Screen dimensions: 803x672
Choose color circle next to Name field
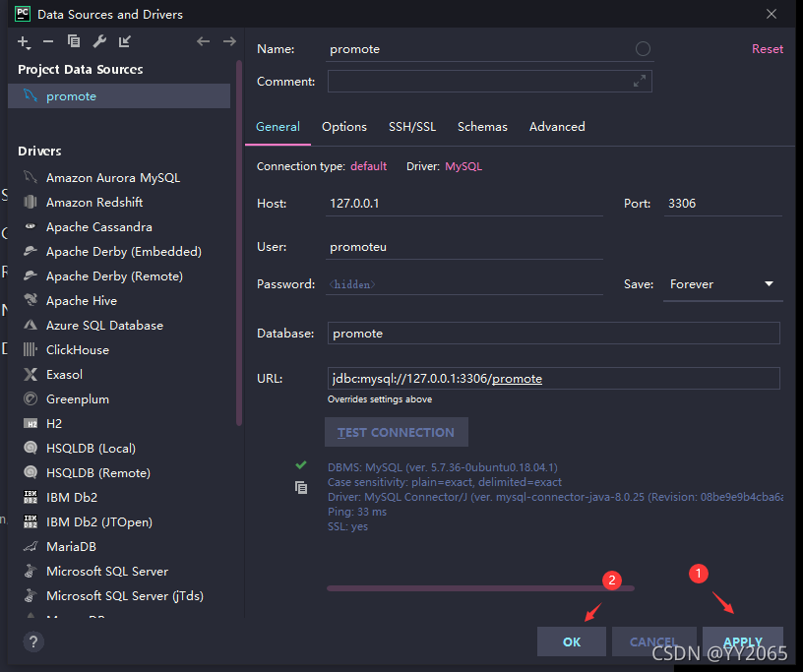pos(643,49)
